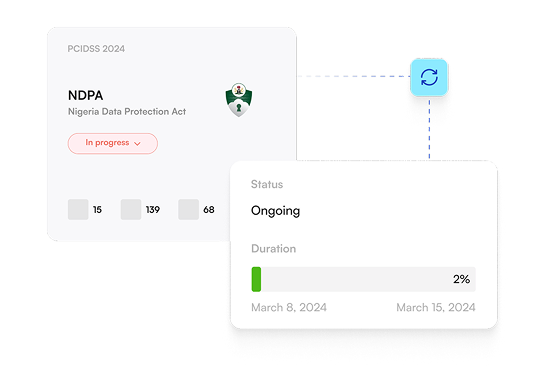Click the gray square beside 15

point(78,209)
